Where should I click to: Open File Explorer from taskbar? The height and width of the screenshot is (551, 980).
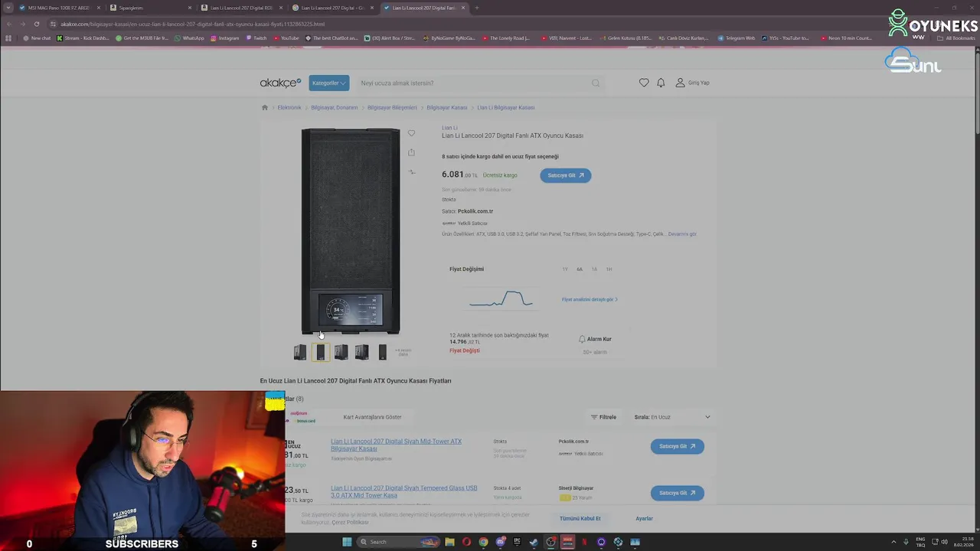click(449, 542)
